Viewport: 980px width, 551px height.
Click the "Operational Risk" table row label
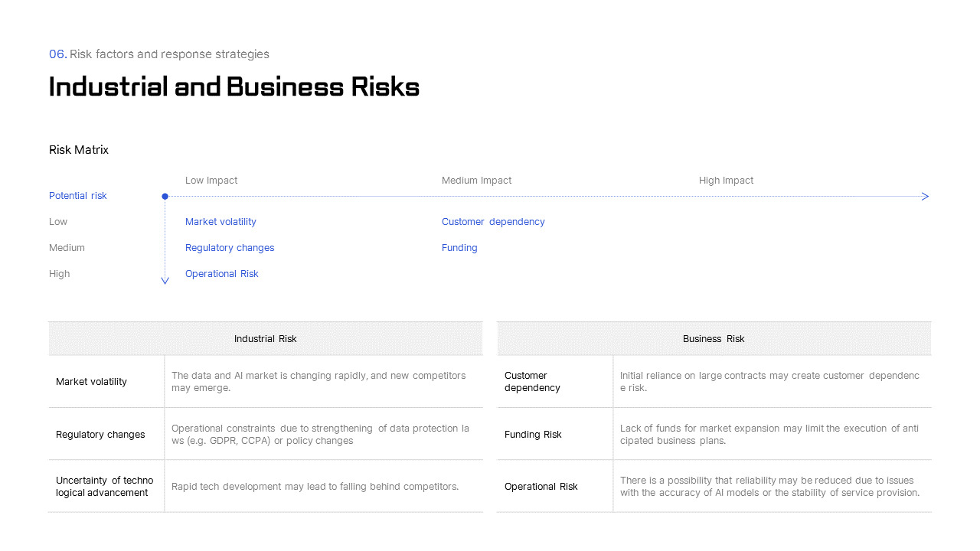click(541, 487)
